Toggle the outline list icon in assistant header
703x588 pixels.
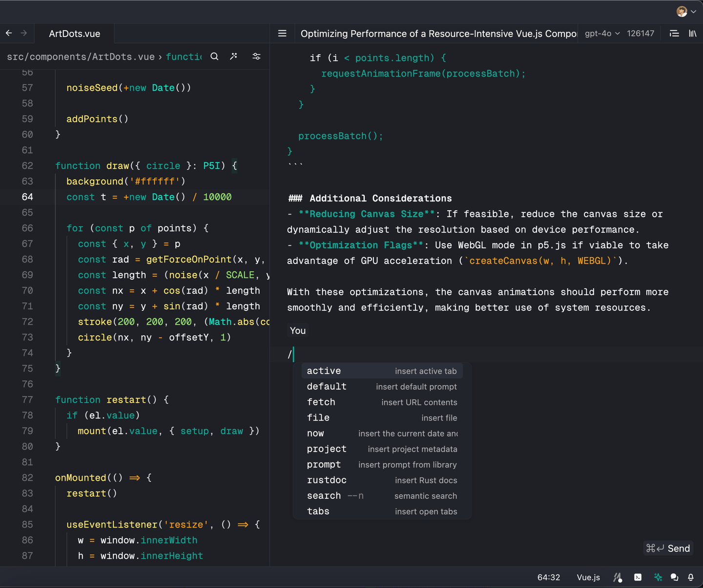coord(674,34)
